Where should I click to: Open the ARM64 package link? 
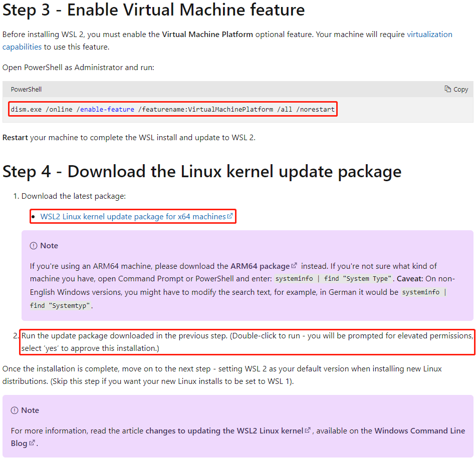click(x=260, y=266)
